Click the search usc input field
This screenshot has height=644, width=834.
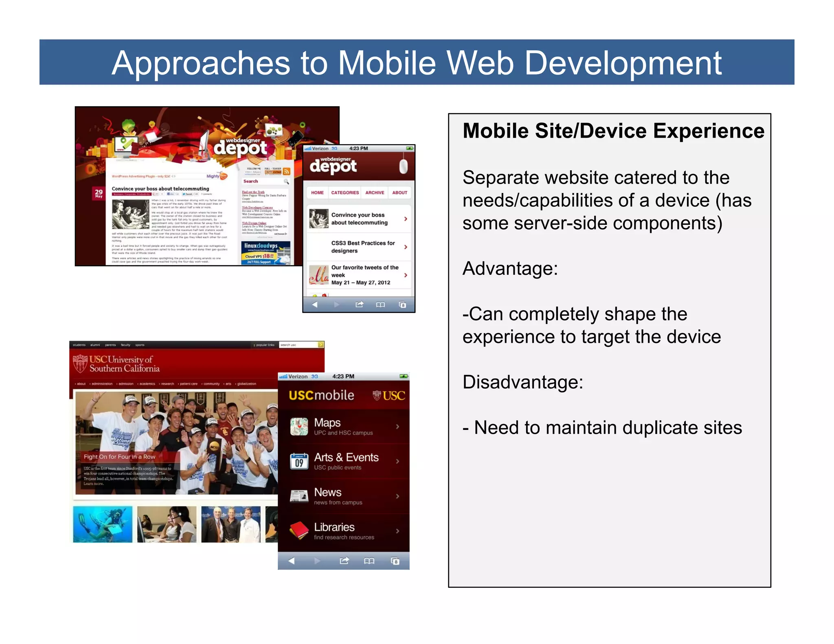(x=298, y=345)
